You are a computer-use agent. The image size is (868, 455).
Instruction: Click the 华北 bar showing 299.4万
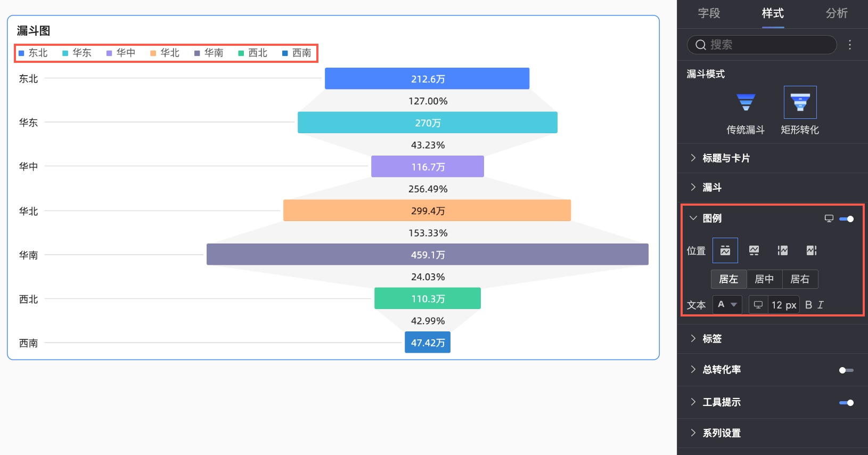pyautogui.click(x=427, y=210)
